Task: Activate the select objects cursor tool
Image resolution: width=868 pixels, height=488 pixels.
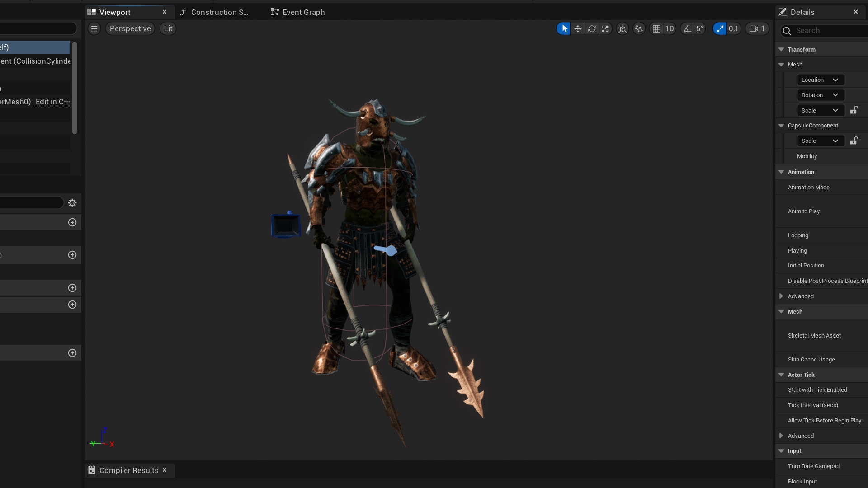Action: click(x=564, y=29)
